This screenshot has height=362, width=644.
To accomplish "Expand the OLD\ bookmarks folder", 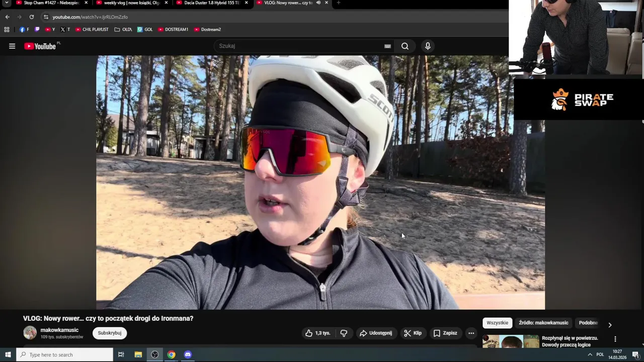I will tap(123, 30).
